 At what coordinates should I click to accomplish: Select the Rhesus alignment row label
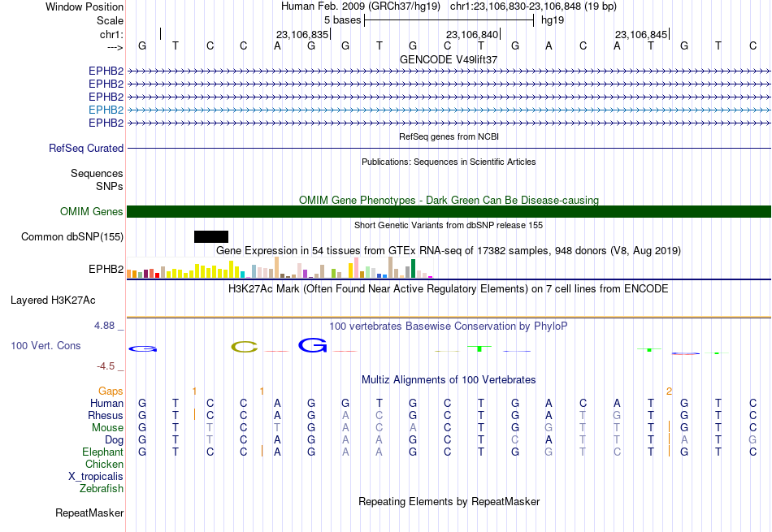tap(106, 415)
